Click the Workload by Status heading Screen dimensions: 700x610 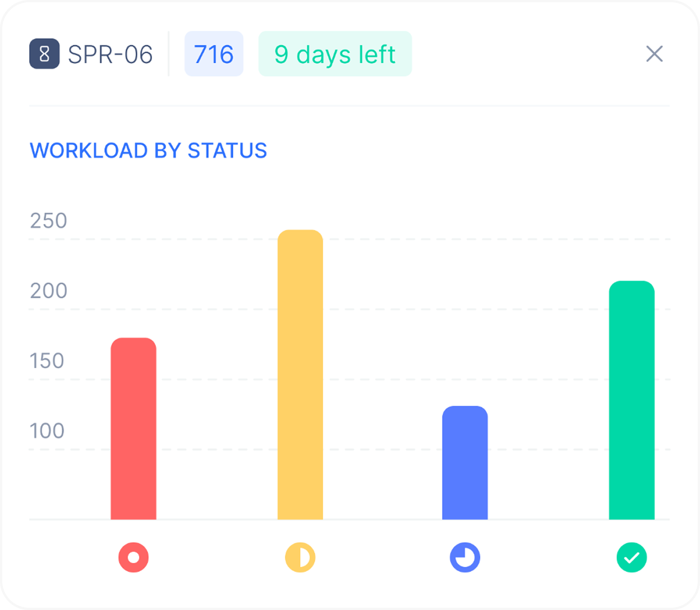coord(148,150)
